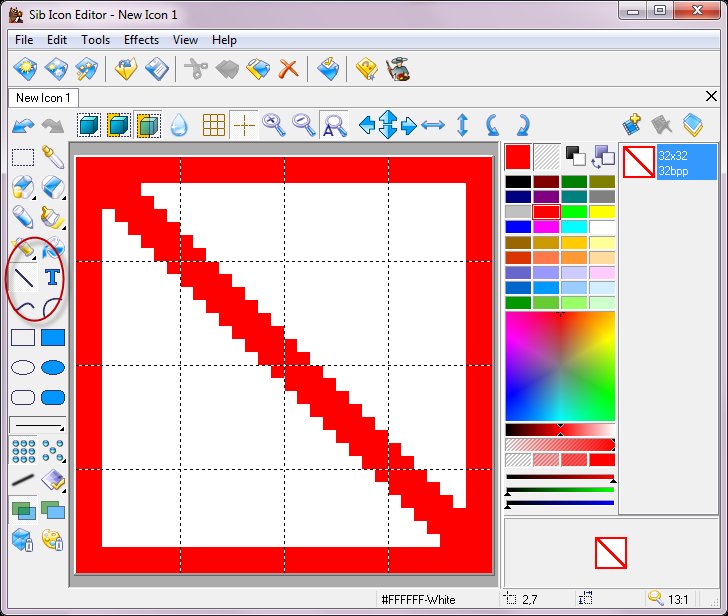
Task: Select the color picker eyedropper tool
Action: coord(53,157)
